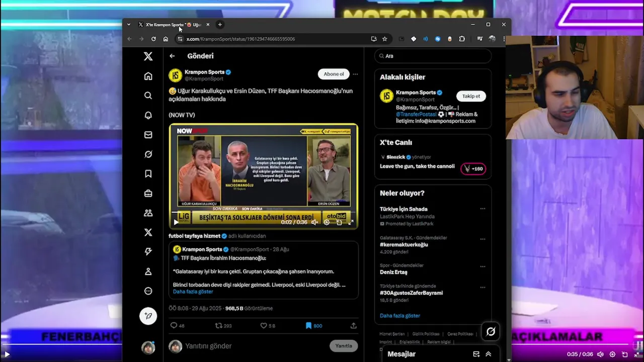Compose new message icon in Mesajlar
644x362 pixels.
[476, 354]
